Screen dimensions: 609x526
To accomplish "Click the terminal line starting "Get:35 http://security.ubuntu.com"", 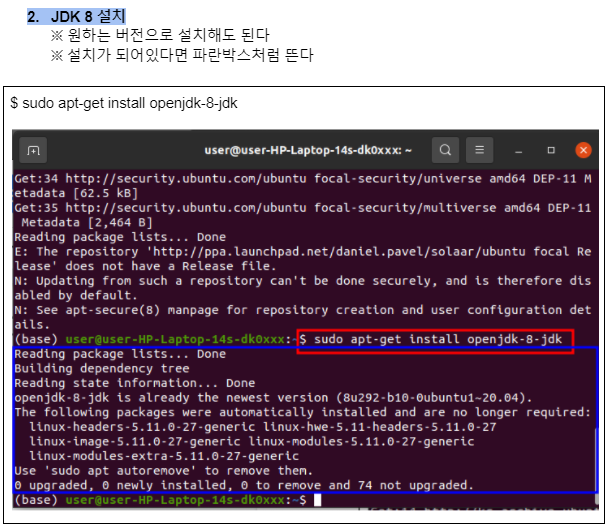I will pyautogui.click(x=303, y=208).
